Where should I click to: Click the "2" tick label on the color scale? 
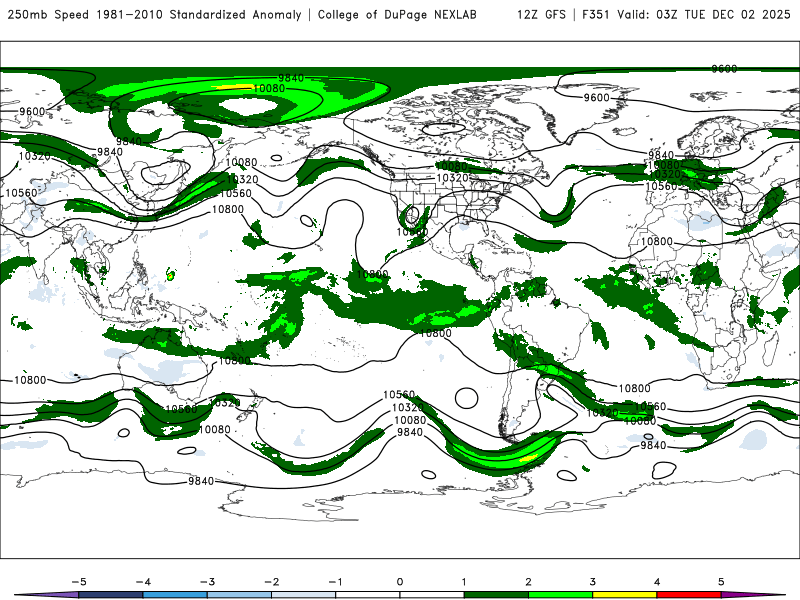click(x=528, y=582)
